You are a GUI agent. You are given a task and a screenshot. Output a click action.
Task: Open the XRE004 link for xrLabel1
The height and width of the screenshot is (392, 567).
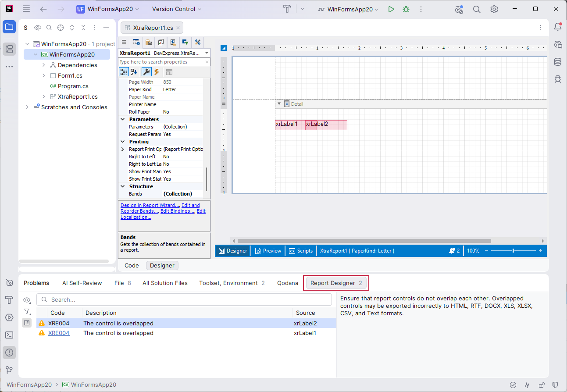(59, 333)
